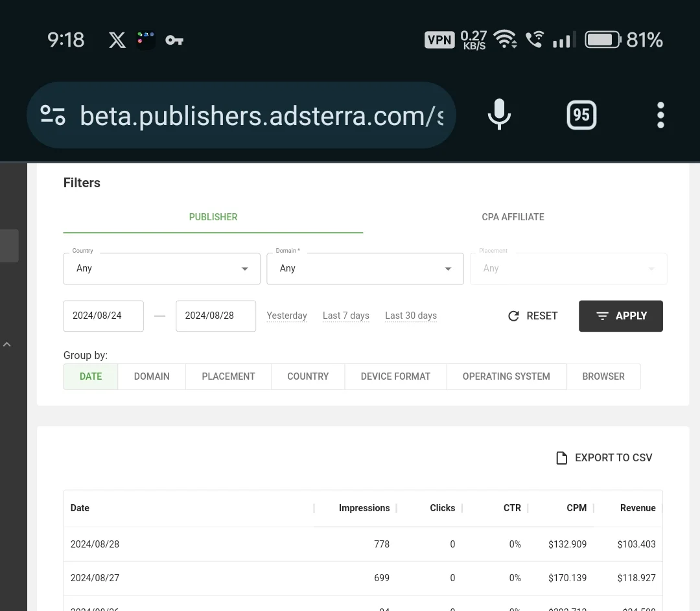Click the 2024/08/27 date row cell
The height and width of the screenshot is (611, 700).
click(95, 578)
